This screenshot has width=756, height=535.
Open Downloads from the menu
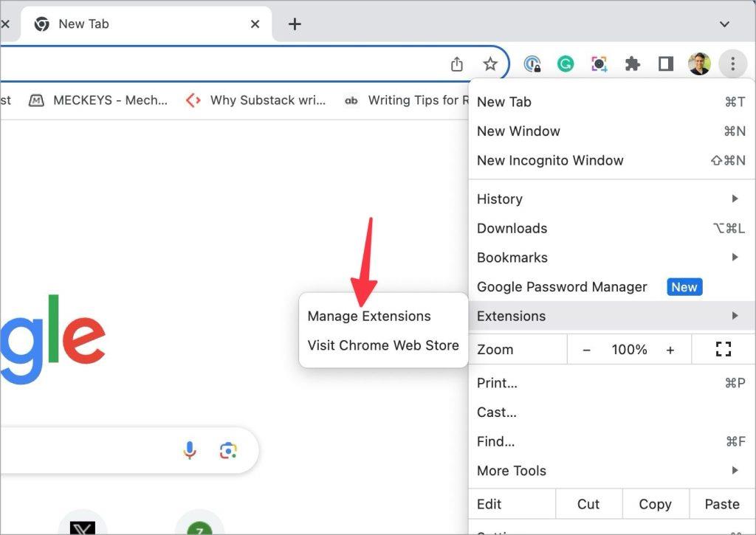611,229
